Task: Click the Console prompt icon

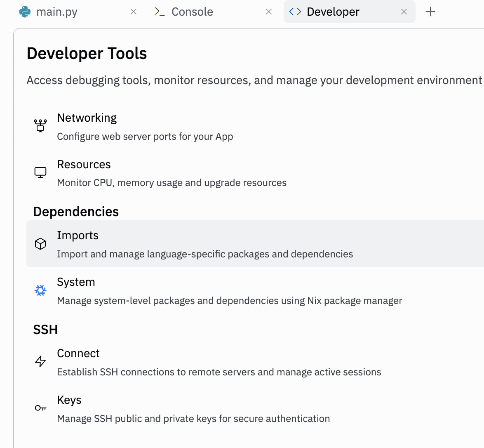Action: click(x=160, y=12)
